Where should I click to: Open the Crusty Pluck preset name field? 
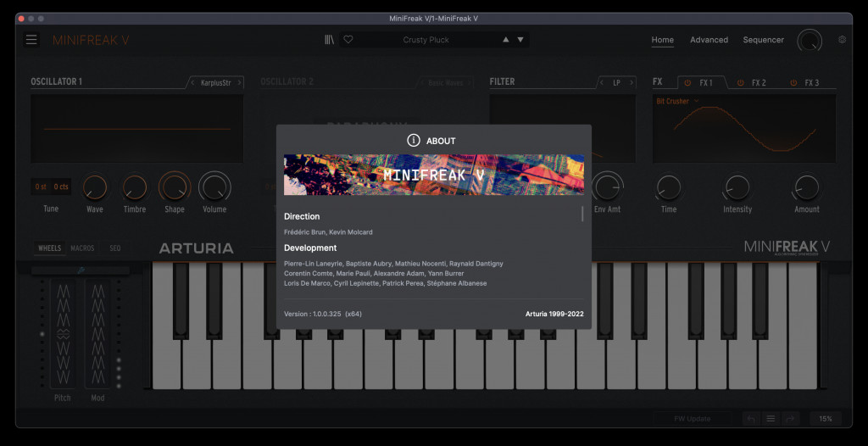coord(426,40)
